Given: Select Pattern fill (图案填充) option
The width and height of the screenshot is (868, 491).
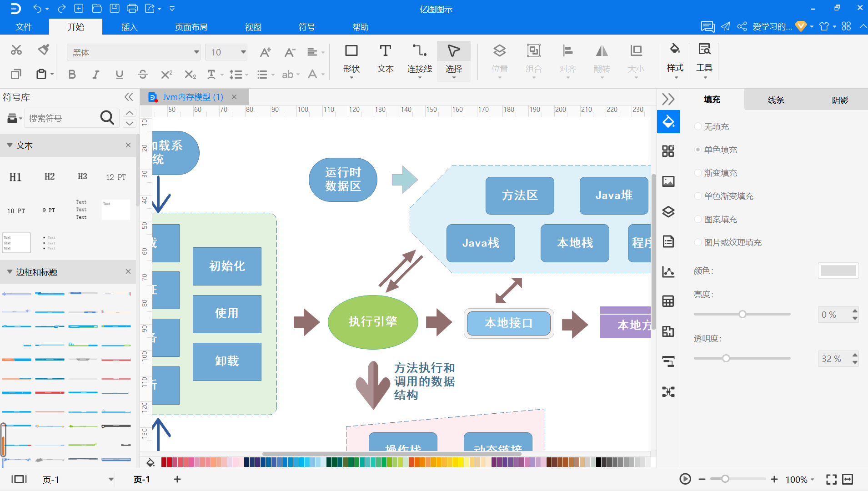Looking at the screenshot, I should [716, 219].
